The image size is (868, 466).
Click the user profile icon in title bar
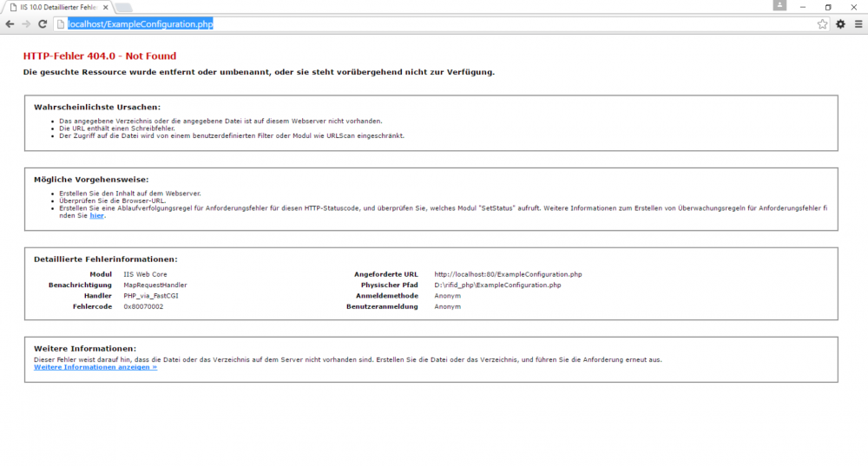click(x=779, y=5)
